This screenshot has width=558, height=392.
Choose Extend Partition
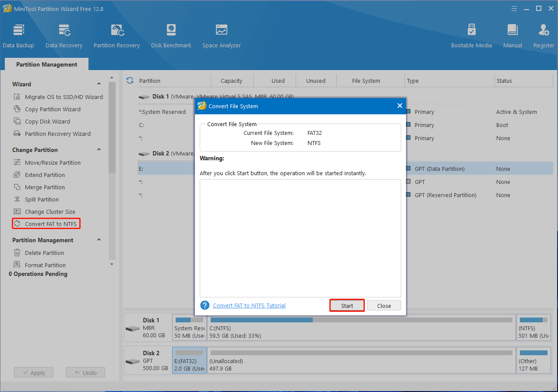coord(39,175)
